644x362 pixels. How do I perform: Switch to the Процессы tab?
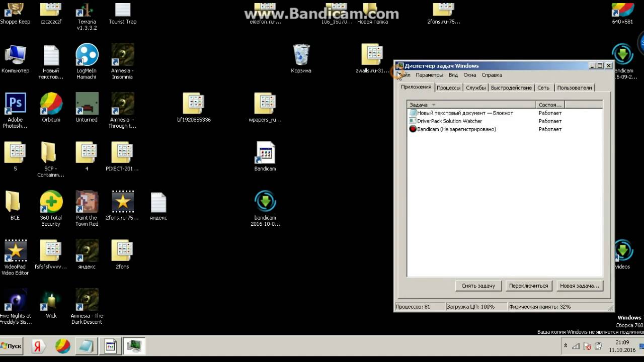448,87
